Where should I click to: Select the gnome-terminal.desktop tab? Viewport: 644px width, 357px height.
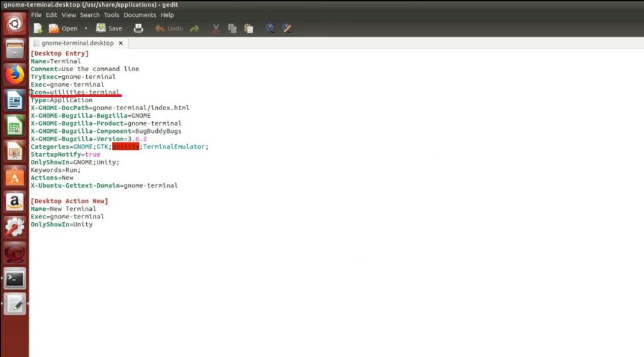[x=77, y=43]
